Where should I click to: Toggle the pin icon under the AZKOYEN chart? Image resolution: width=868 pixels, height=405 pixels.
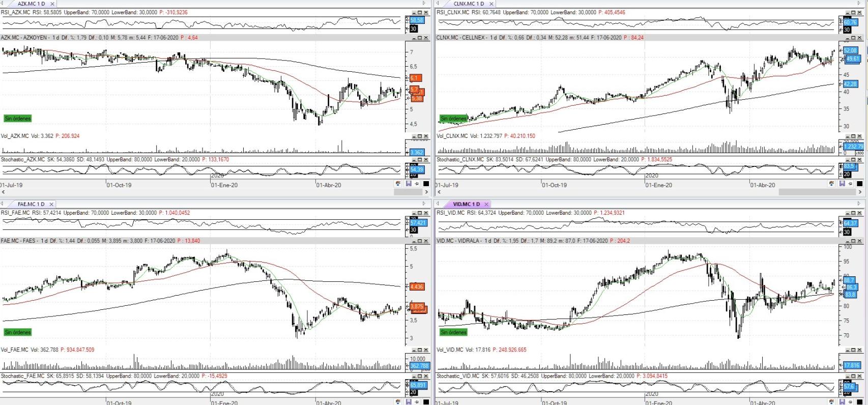point(417,184)
